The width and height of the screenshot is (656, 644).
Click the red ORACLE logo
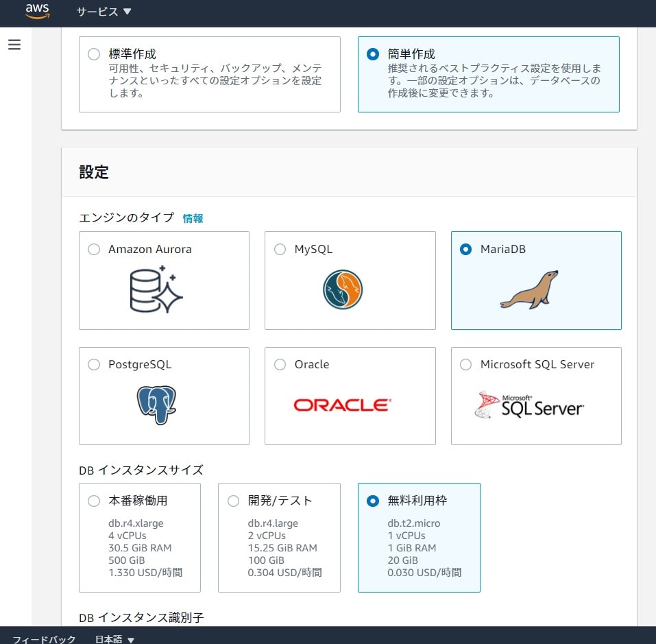click(342, 405)
